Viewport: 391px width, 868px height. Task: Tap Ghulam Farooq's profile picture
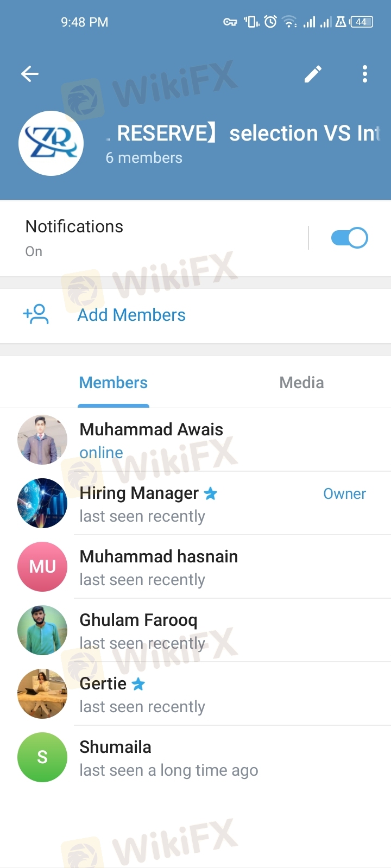pyautogui.click(x=42, y=630)
